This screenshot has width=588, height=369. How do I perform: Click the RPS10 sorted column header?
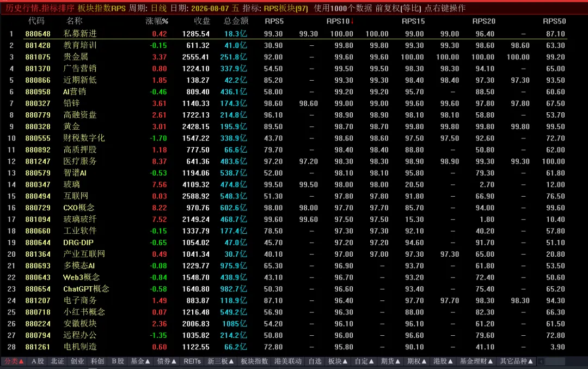pyautogui.click(x=340, y=21)
